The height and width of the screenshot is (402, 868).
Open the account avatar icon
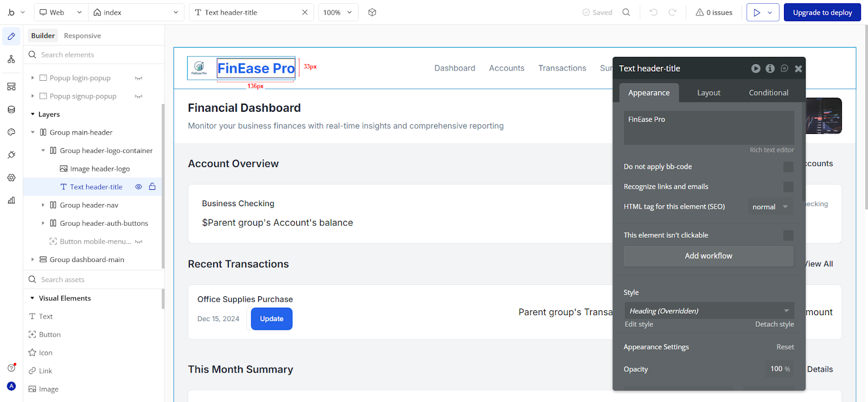(11, 386)
